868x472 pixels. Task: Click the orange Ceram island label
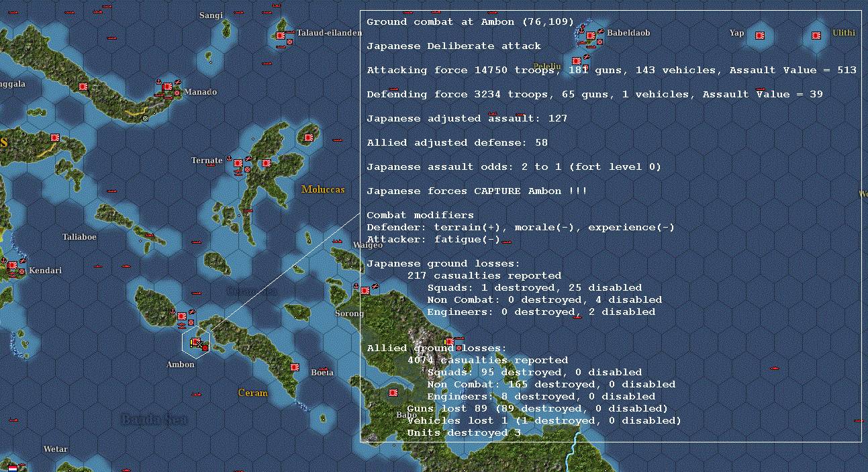(x=253, y=393)
